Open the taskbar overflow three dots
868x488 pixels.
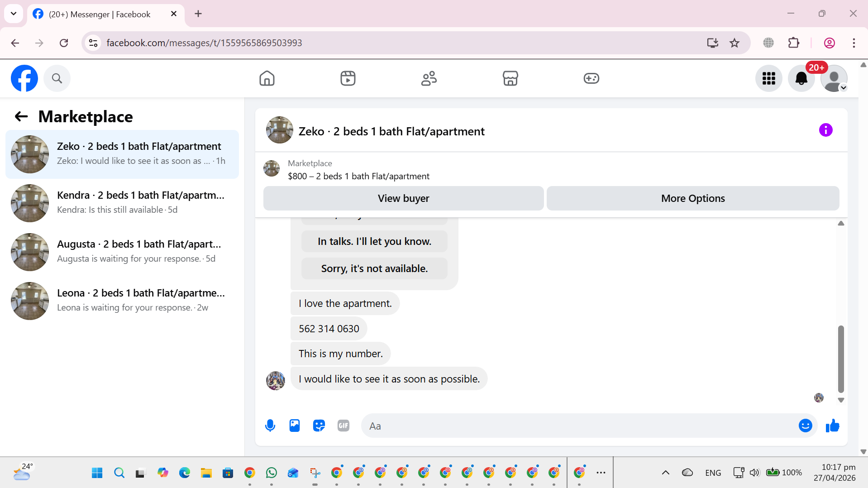pyautogui.click(x=601, y=473)
